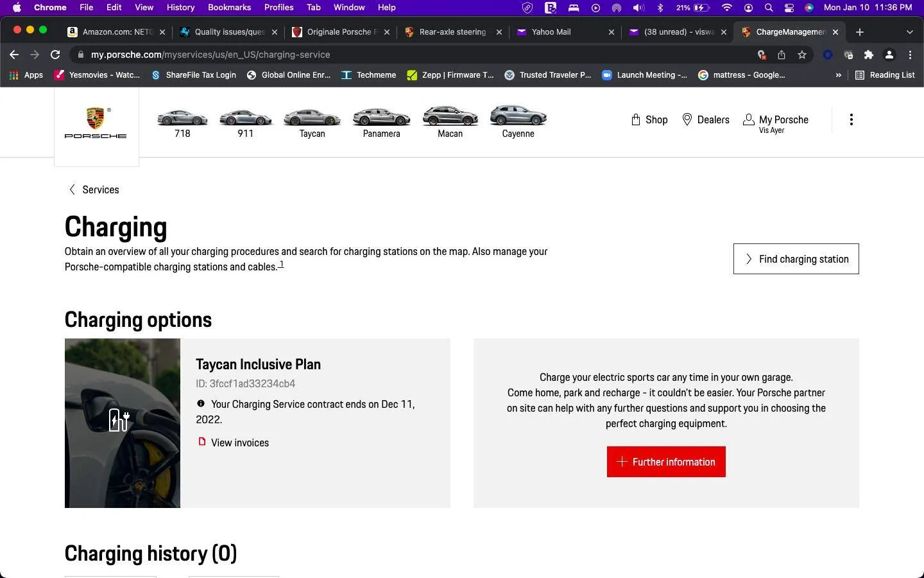
Task: Open Spotlight search icon
Action: coord(769,8)
